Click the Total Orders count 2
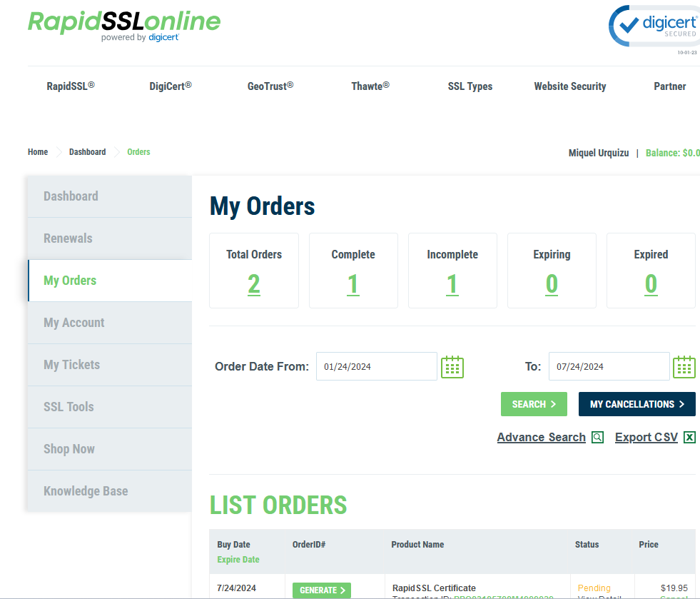 click(254, 285)
